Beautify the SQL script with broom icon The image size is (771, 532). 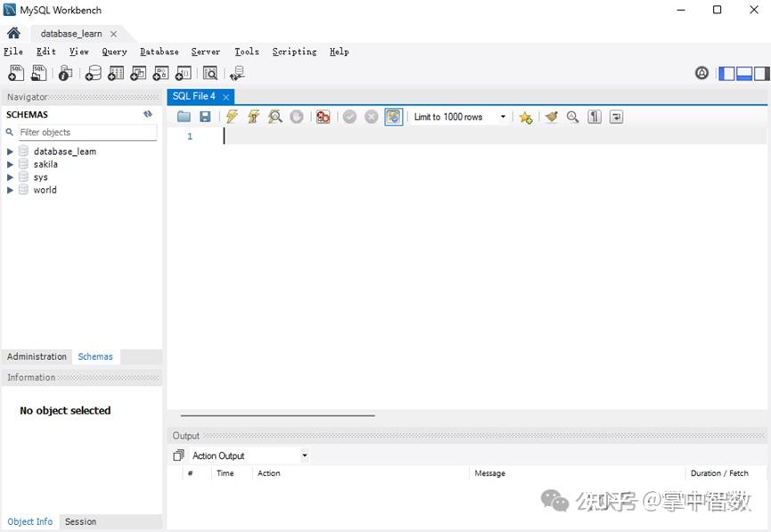click(x=552, y=117)
